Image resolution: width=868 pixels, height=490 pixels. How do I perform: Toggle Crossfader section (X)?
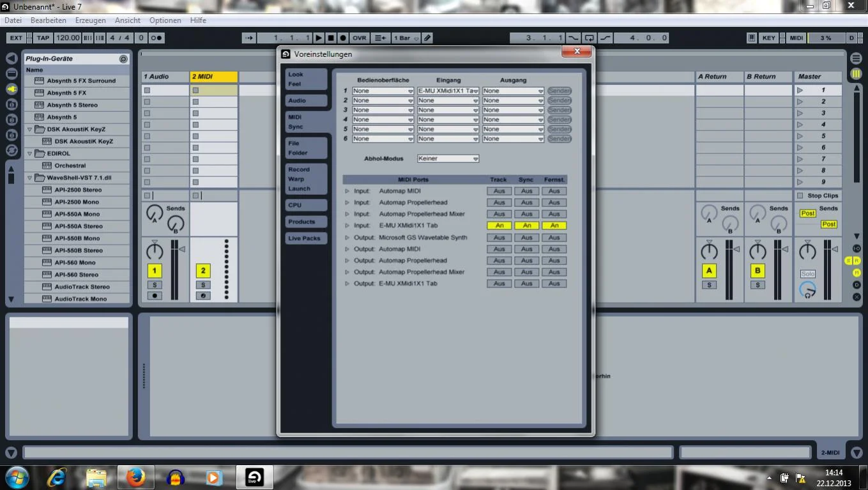pos(857,297)
